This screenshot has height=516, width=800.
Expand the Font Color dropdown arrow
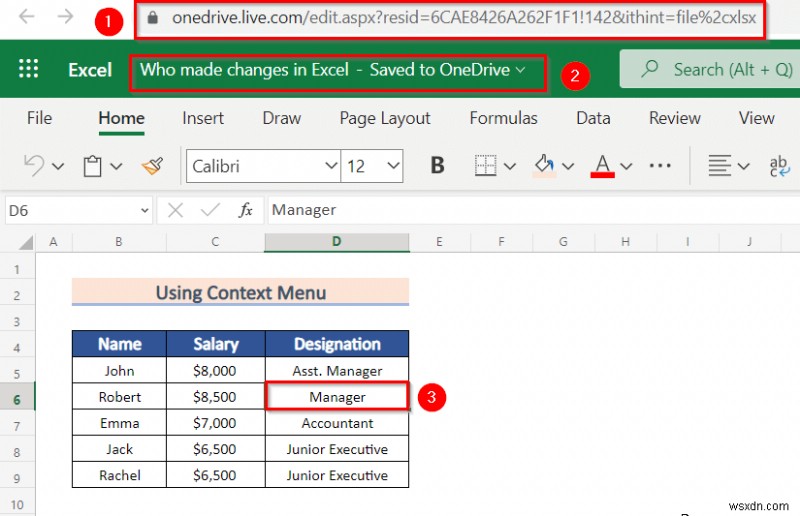pos(626,166)
